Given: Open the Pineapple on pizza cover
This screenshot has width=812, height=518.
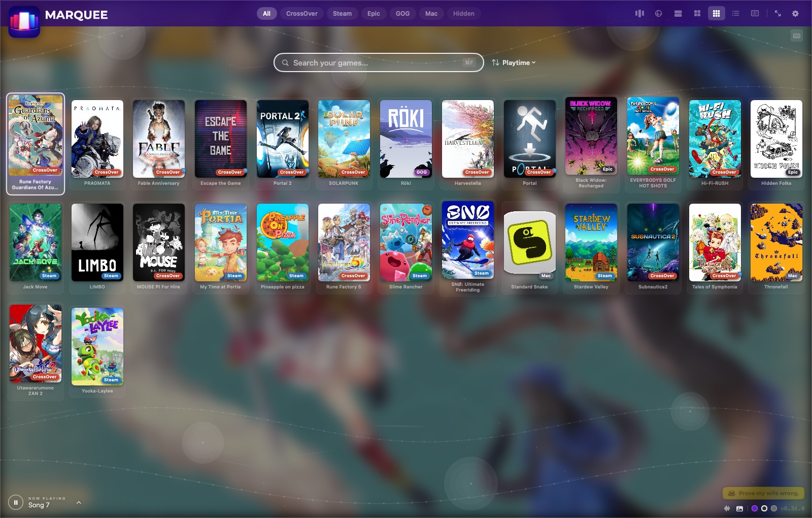Looking at the screenshot, I should click(x=283, y=242).
